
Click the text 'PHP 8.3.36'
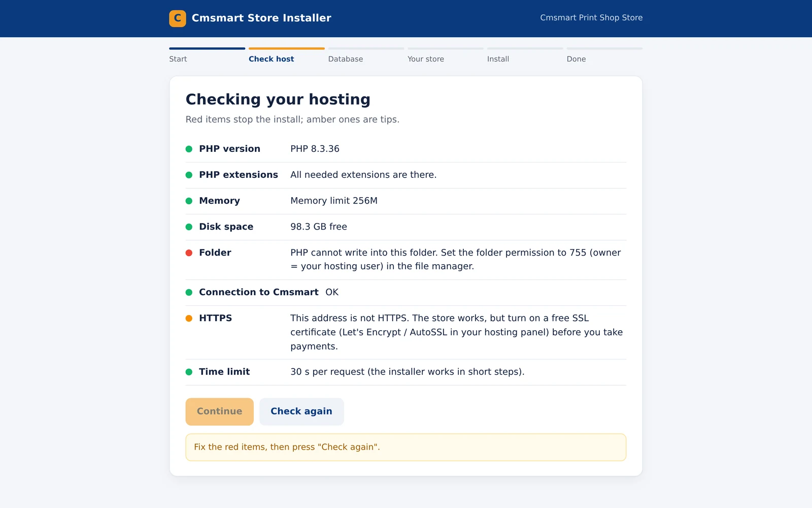pyautogui.click(x=315, y=149)
